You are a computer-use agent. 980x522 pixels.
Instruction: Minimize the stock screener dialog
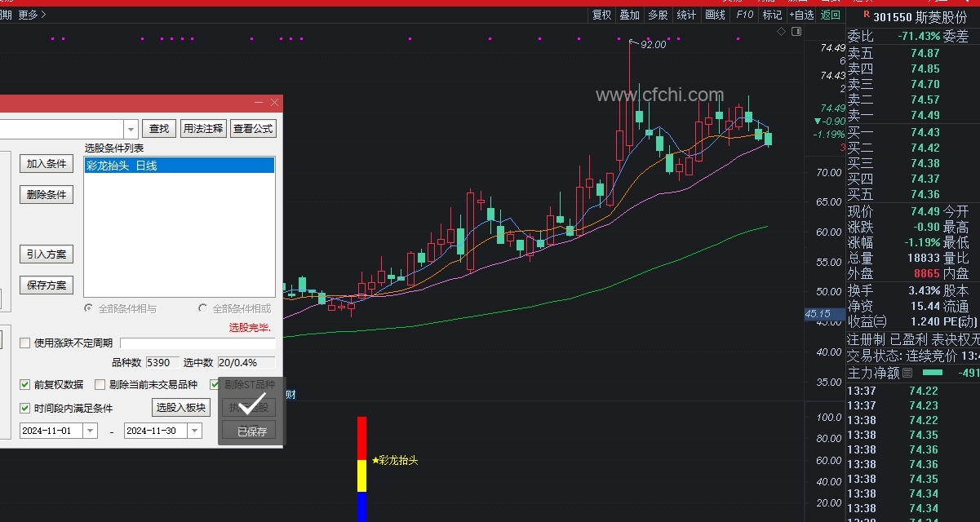tap(259, 103)
